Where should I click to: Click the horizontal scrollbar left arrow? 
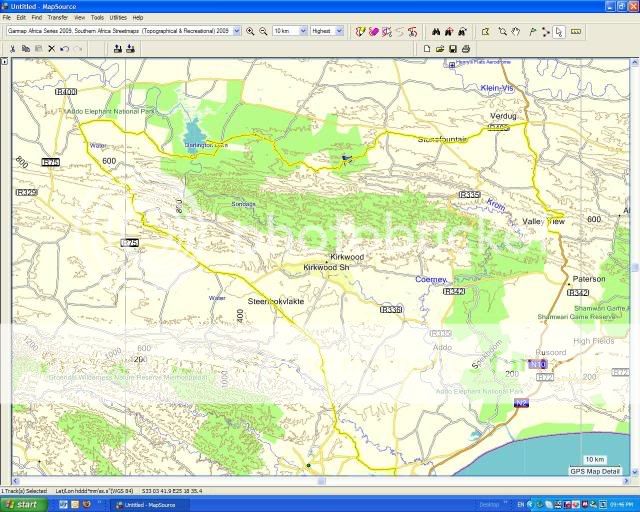(16, 481)
